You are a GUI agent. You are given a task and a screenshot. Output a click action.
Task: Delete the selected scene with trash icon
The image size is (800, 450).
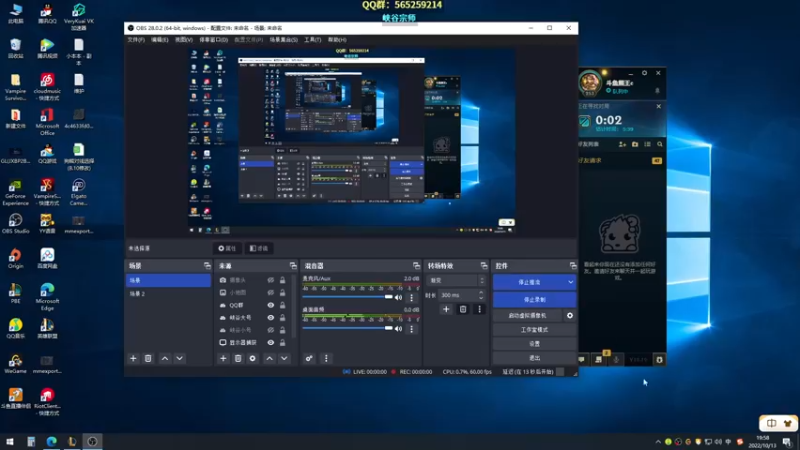tap(148, 358)
